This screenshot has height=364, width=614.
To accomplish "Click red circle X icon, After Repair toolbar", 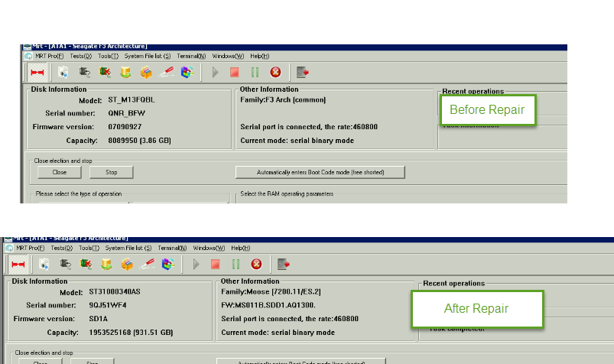I will click(256, 265).
